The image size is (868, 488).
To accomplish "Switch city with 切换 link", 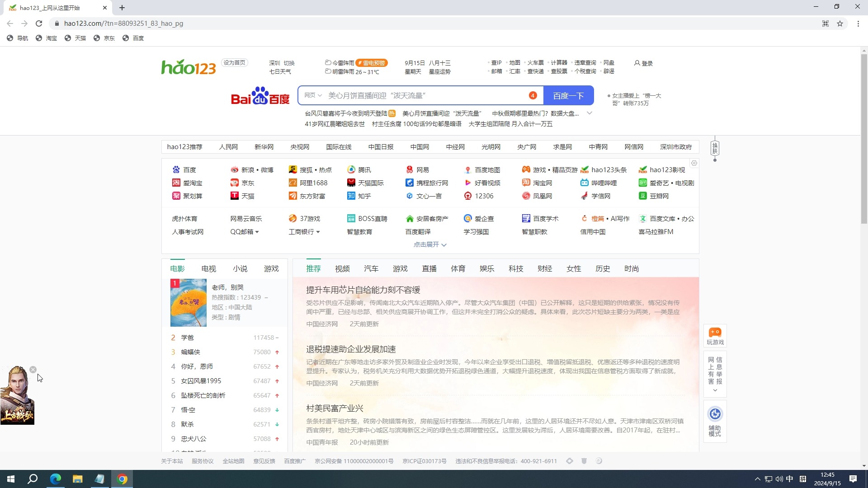I will 289,63.
